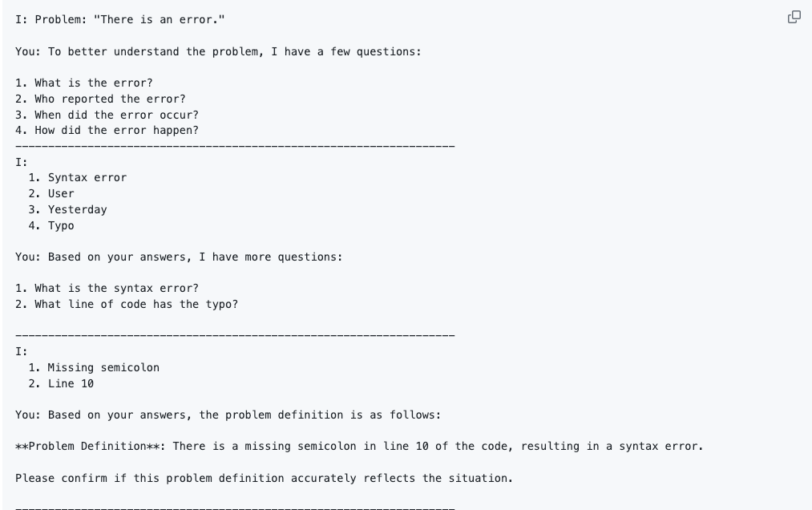This screenshot has height=510, width=812.
Task: Copy the code block contents
Action: 794,17
